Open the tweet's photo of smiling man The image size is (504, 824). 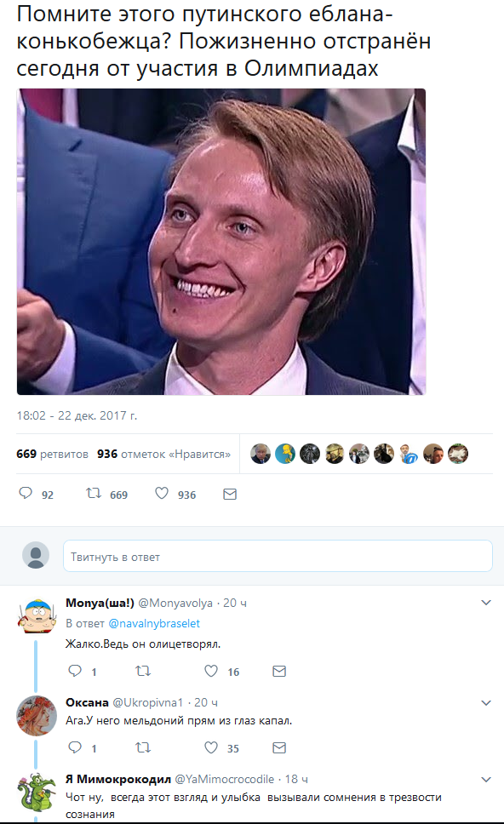click(221, 242)
